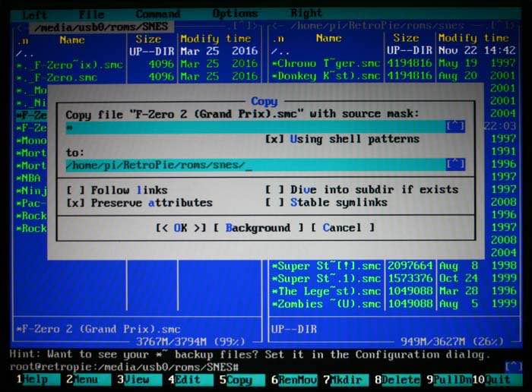Open the File menu
The image size is (532, 392).
(x=91, y=14)
